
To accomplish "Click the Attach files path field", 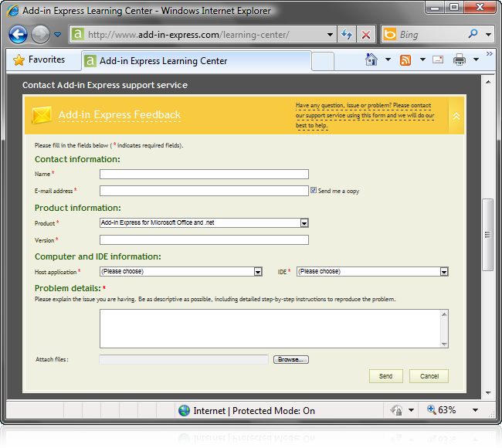I will click(184, 360).
